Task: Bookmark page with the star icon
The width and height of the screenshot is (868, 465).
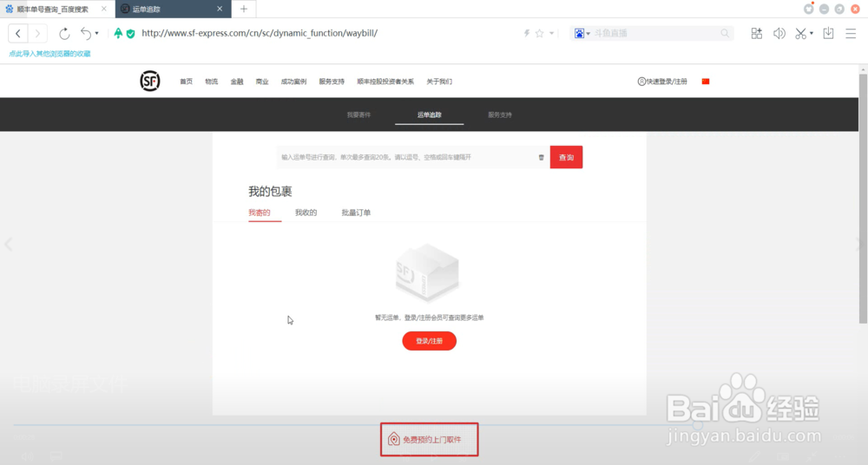Action: [540, 33]
